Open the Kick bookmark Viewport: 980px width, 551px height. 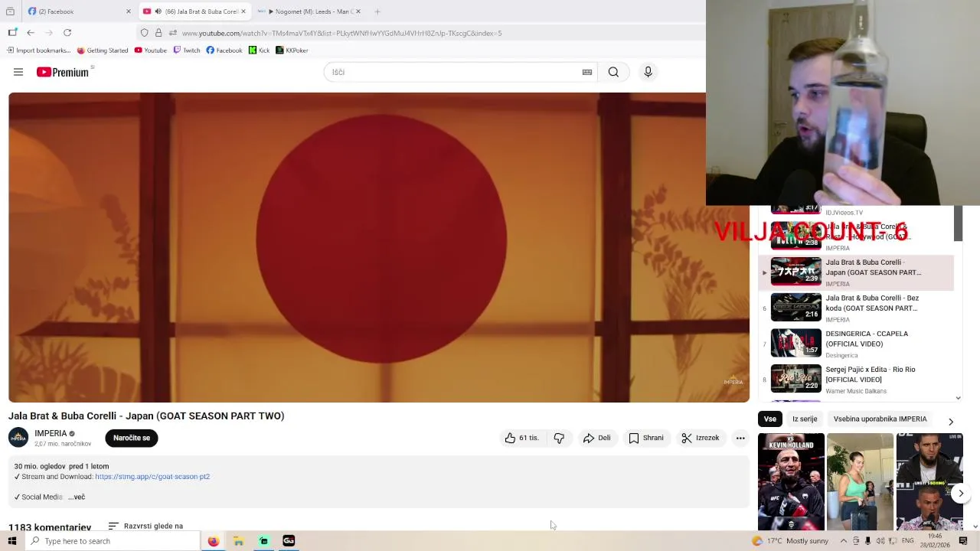tap(260, 51)
